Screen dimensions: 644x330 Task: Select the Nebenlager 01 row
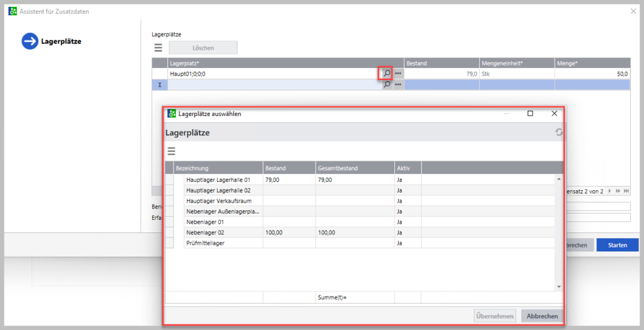tap(360, 222)
